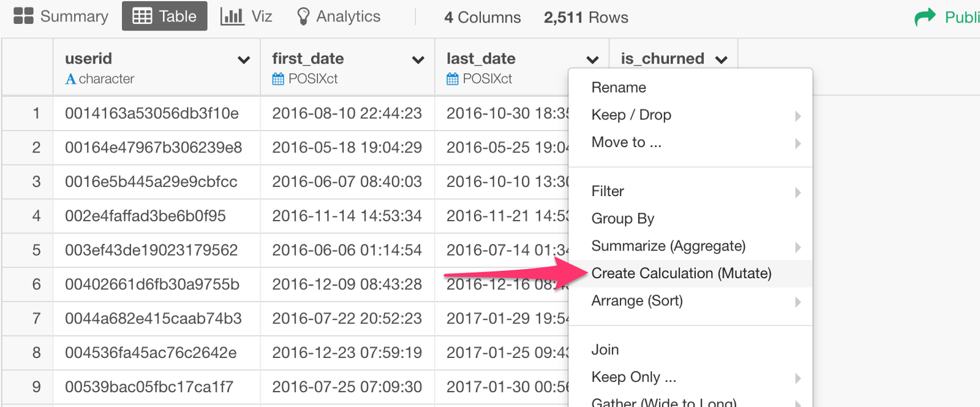
Task: Choose Rename from the column menu
Action: [x=619, y=88]
